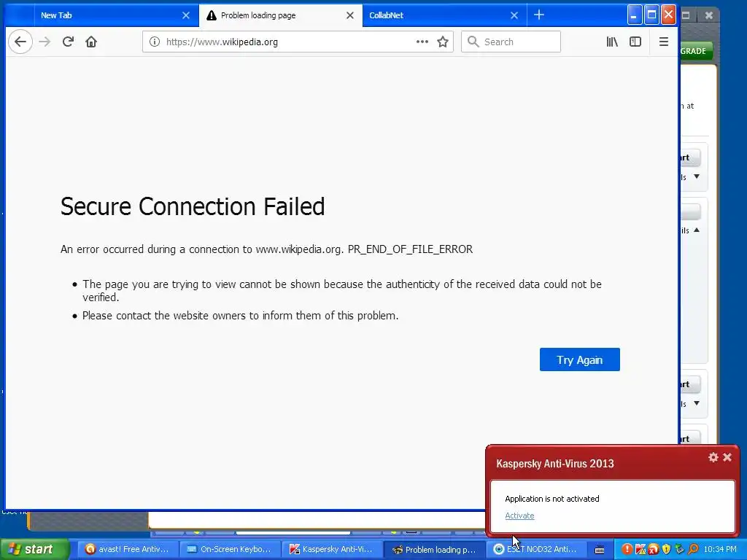Viewport: 747px width, 560px height.
Task: Bookmark this page with star icon
Action: [443, 42]
